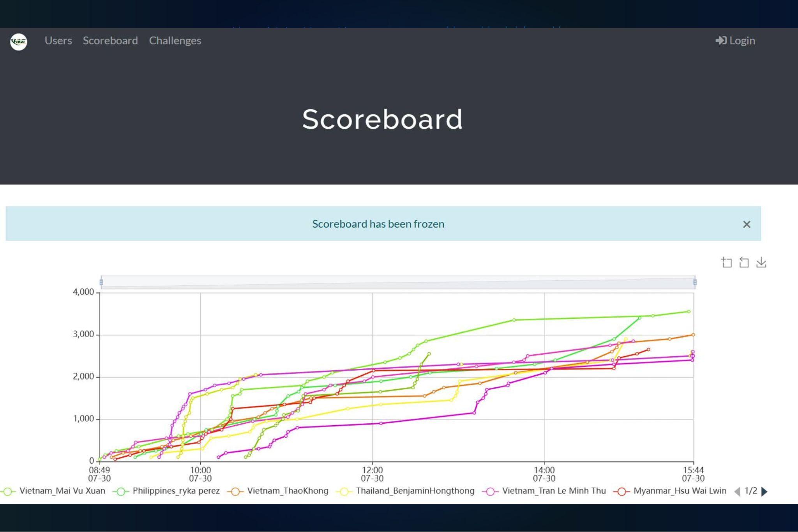Viewport: 798px width, 532px height.
Task: Go to the Challenges page
Action: (x=175, y=41)
